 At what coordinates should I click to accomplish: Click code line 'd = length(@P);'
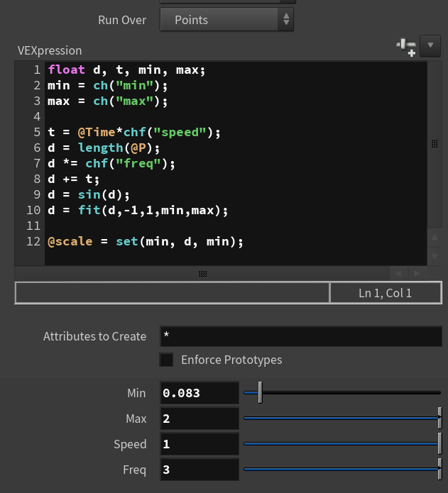point(104,148)
